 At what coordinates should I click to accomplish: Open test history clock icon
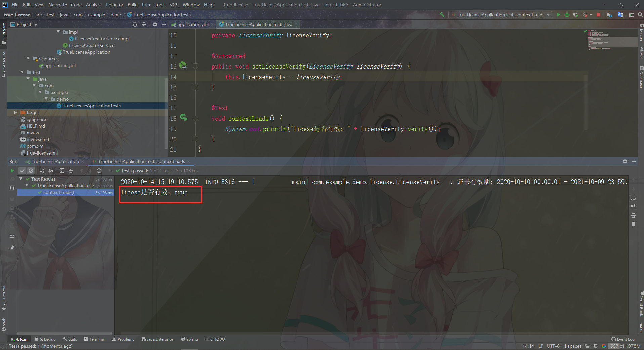pyautogui.click(x=99, y=171)
